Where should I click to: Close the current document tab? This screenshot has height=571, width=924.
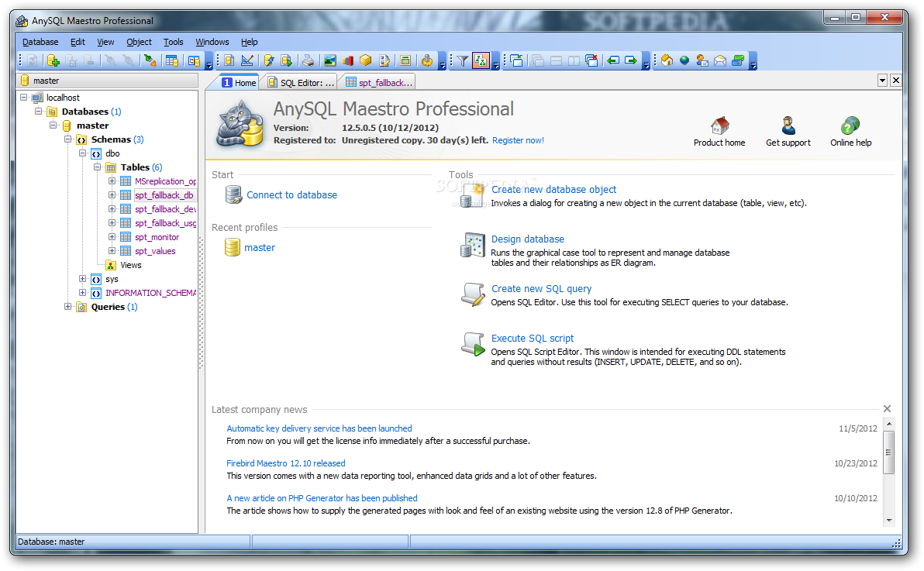(x=896, y=80)
